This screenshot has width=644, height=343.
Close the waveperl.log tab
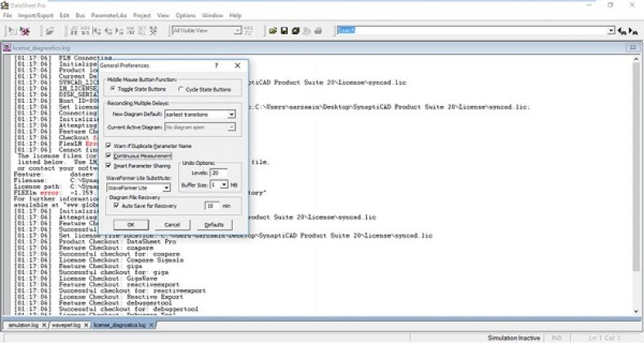click(x=86, y=325)
